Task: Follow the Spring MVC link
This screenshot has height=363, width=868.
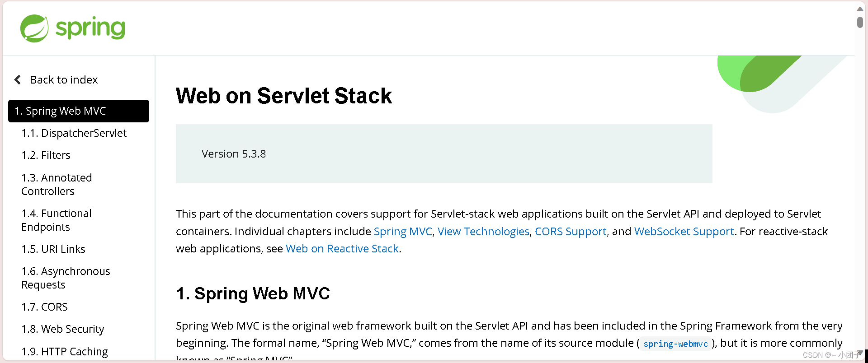Action: (402, 231)
